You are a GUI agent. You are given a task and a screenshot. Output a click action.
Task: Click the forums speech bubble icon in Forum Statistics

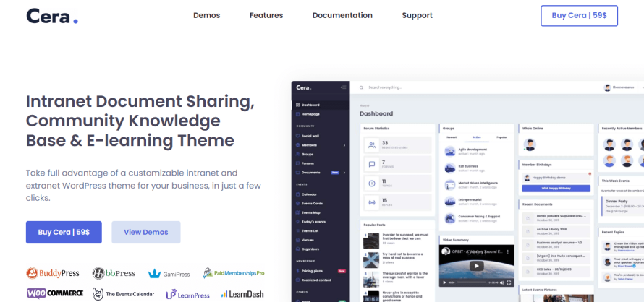372,164
